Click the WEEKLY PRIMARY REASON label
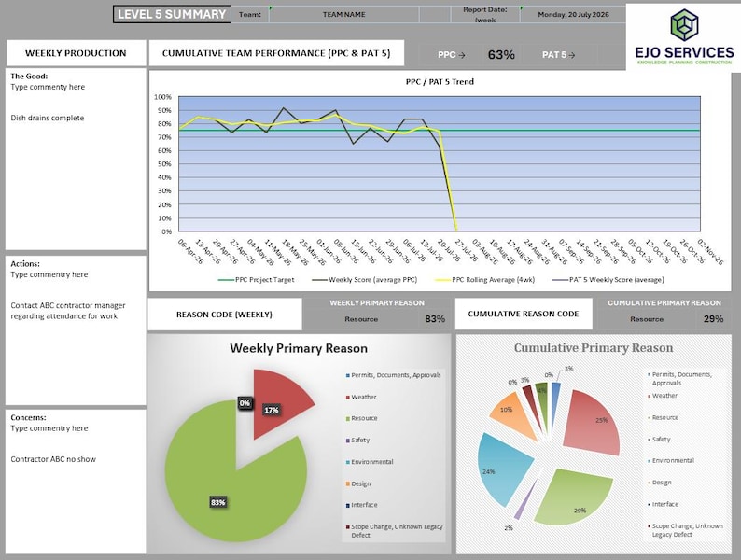Viewport: 741px width, 560px height. pyautogui.click(x=377, y=303)
